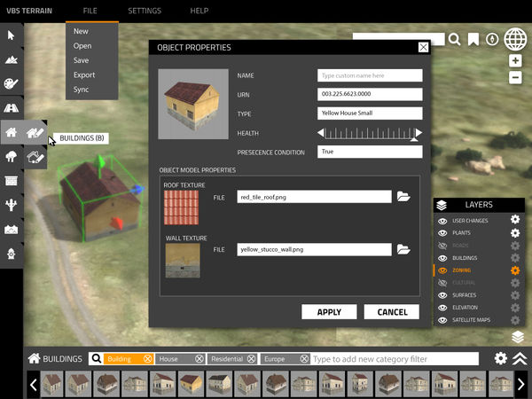Zoom out with the minus button
The height and width of the screenshot is (399, 532).
click(x=515, y=78)
